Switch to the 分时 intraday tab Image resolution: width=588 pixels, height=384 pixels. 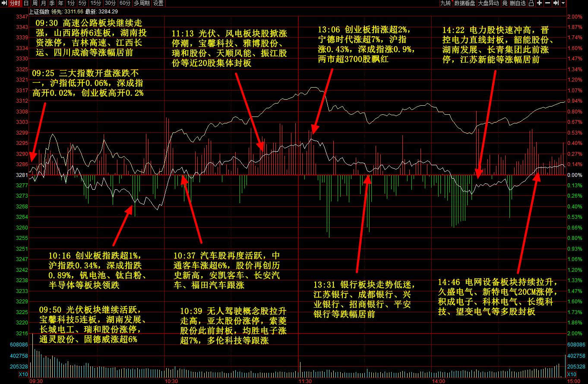click(x=15, y=3)
